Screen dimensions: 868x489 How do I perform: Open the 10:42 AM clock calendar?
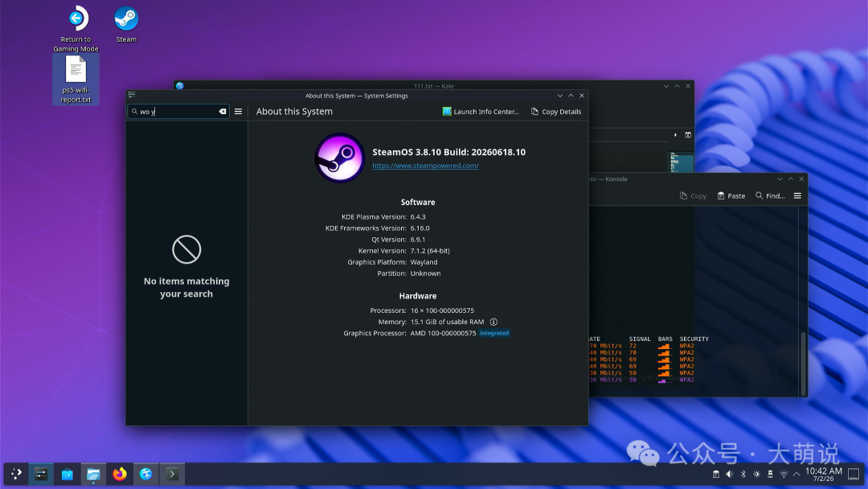[823, 474]
